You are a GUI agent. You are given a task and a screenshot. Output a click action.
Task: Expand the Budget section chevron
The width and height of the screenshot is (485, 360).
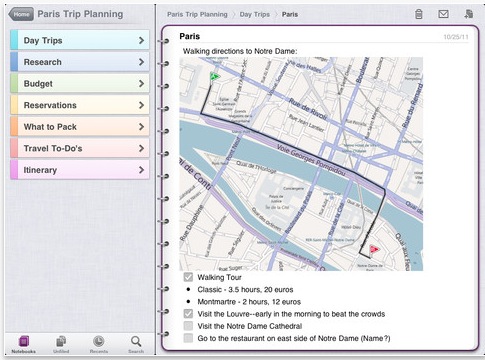141,84
